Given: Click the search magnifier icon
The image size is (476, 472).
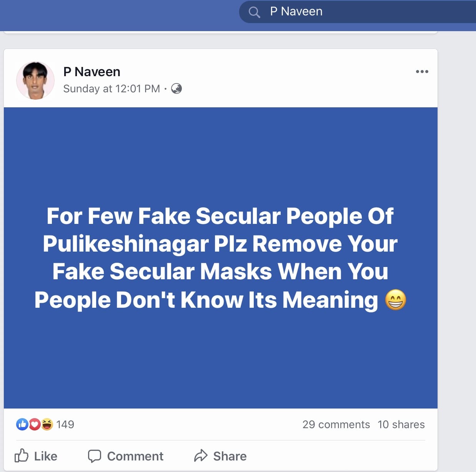Looking at the screenshot, I should tap(254, 12).
